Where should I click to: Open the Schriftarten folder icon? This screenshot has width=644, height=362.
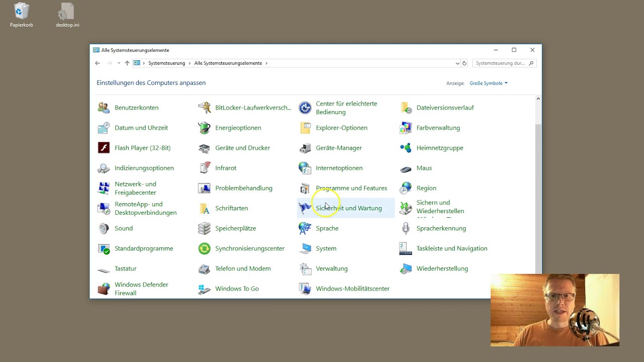[204, 208]
